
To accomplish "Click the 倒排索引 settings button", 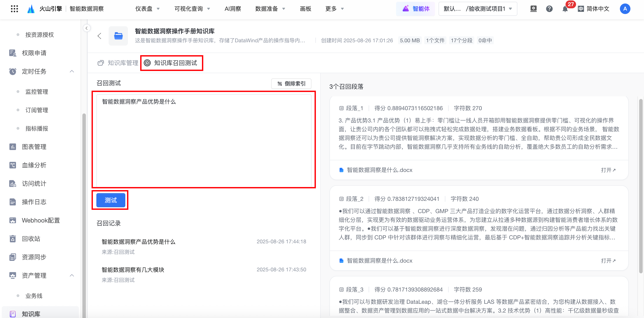I will pyautogui.click(x=291, y=83).
